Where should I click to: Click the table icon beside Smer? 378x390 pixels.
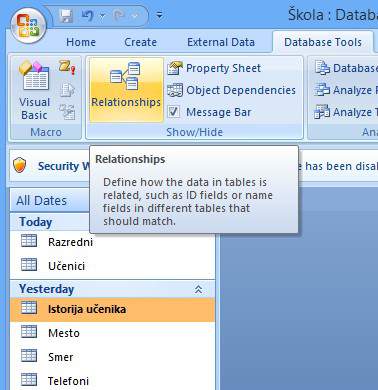pyautogui.click(x=29, y=356)
